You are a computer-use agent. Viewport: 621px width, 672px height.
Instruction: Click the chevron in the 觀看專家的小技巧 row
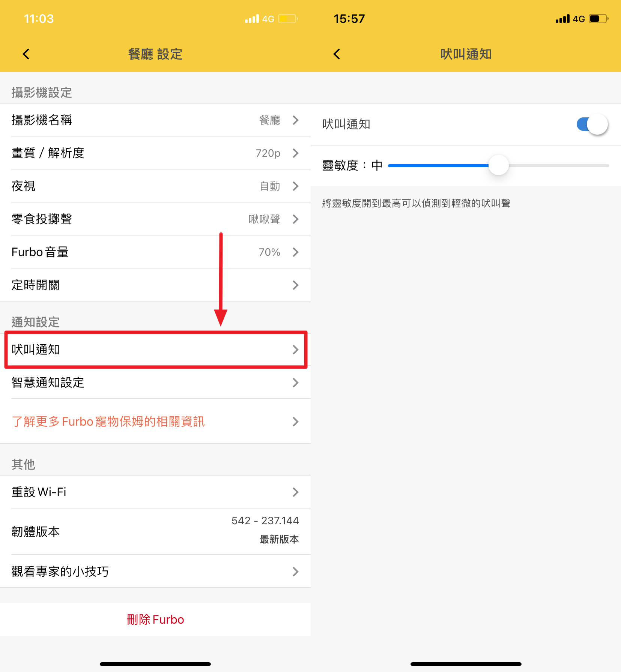296,571
